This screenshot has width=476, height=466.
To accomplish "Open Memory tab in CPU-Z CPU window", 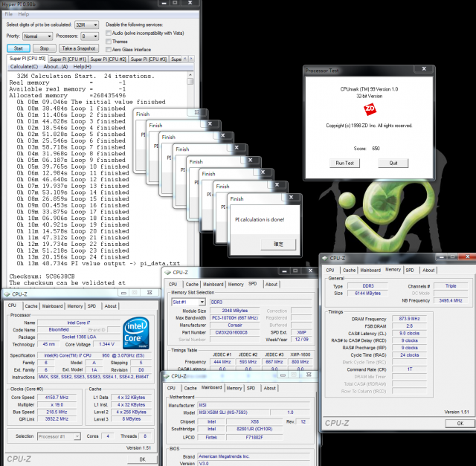I will point(74,306).
